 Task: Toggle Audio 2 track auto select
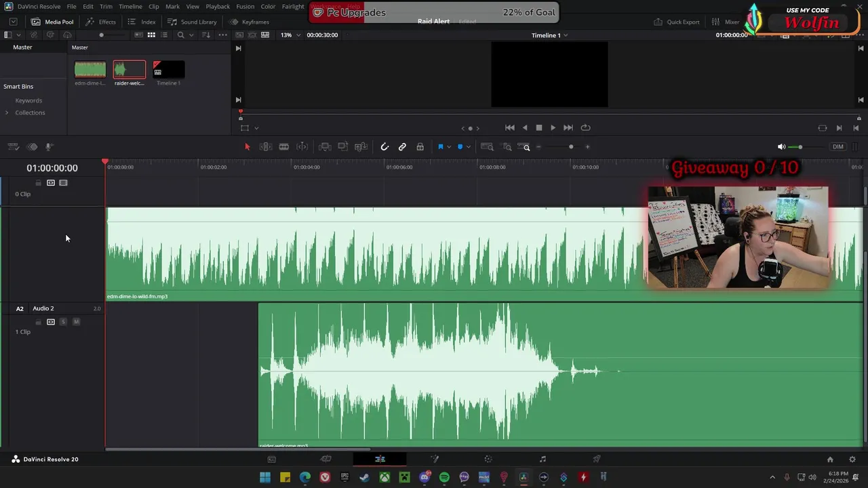(x=51, y=322)
